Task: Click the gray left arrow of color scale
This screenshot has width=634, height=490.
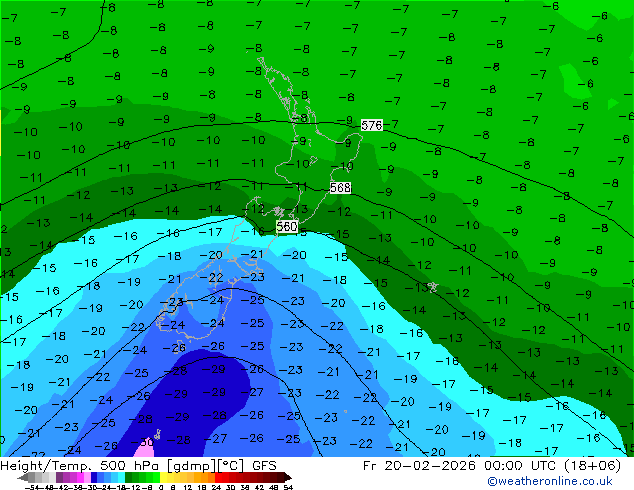Action: [23, 477]
